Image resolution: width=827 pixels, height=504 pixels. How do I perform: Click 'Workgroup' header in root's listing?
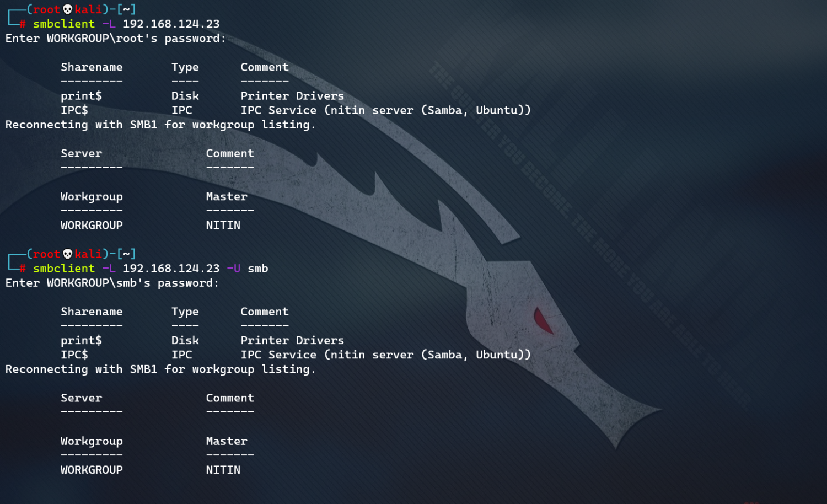pyautogui.click(x=92, y=197)
